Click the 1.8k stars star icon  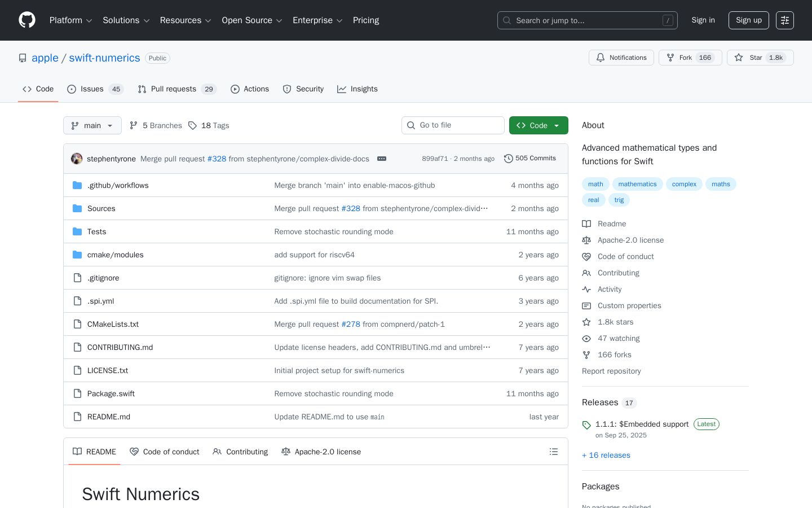[586, 322]
